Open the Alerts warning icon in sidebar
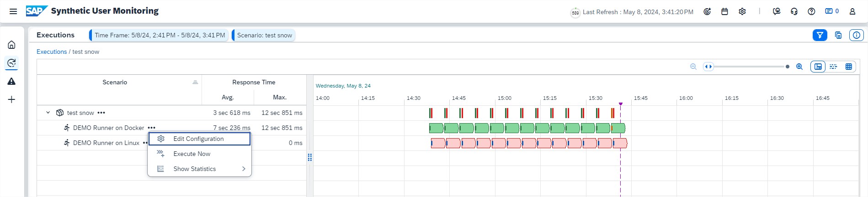868x197 pixels. coord(12,81)
